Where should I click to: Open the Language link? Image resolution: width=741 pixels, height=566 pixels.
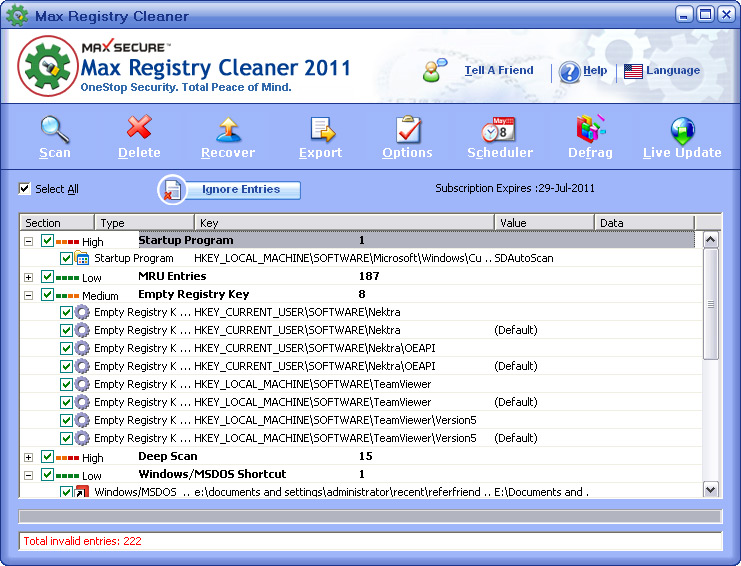point(673,70)
